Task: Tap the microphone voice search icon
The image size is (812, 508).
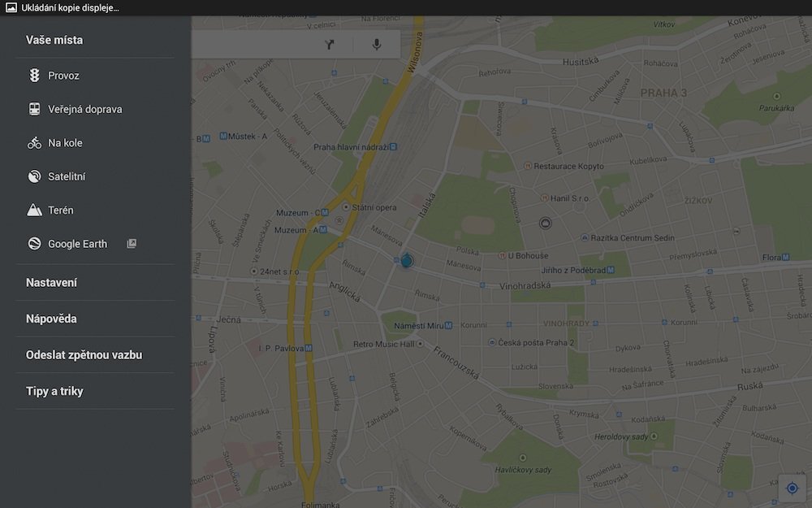Action: [377, 44]
